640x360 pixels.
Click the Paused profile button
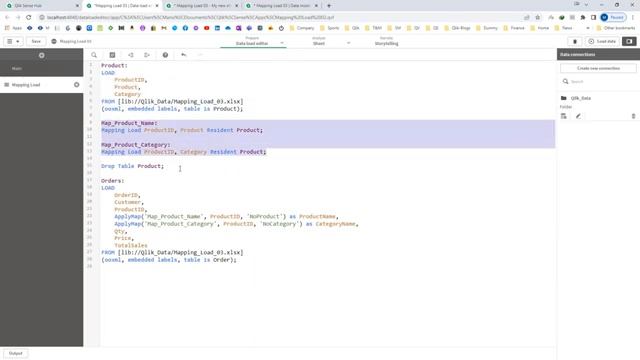coord(613,18)
